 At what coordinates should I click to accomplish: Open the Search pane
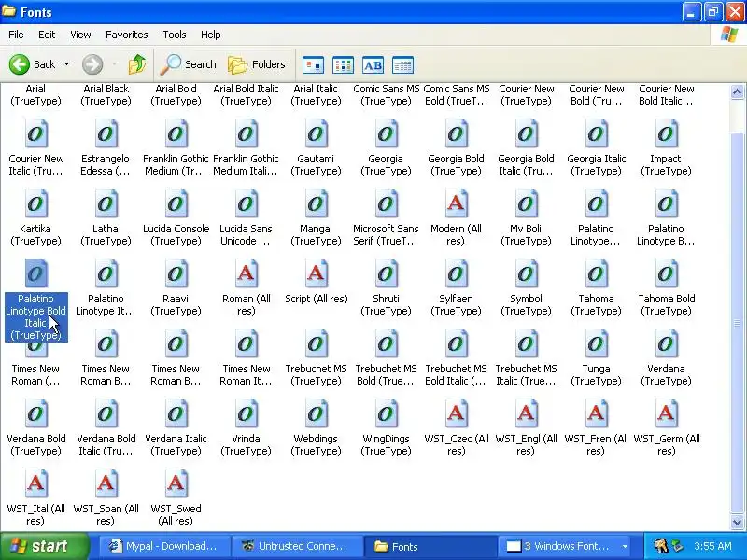[189, 64]
